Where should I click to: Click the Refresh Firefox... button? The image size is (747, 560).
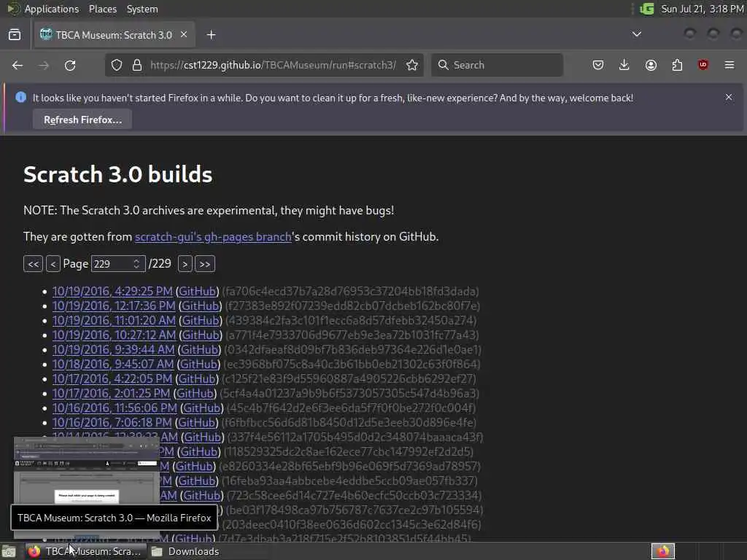(82, 120)
